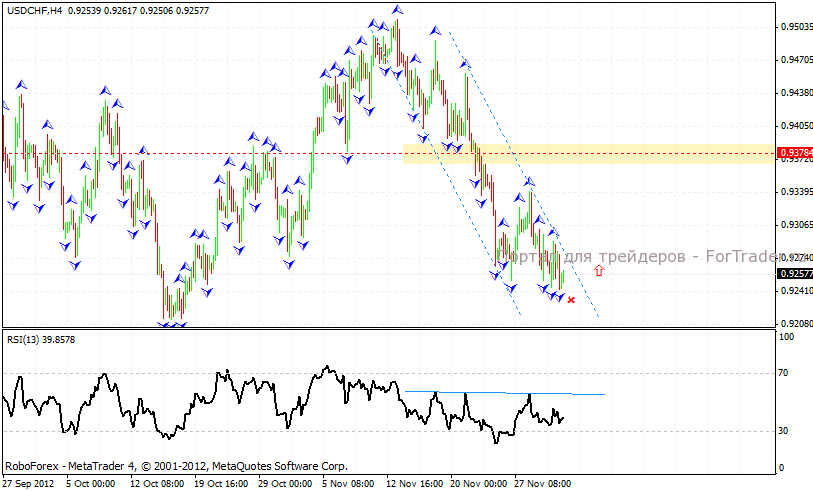This screenshot has height=491, width=813.
Task: Select the RSI 70 level label
Action: click(786, 373)
